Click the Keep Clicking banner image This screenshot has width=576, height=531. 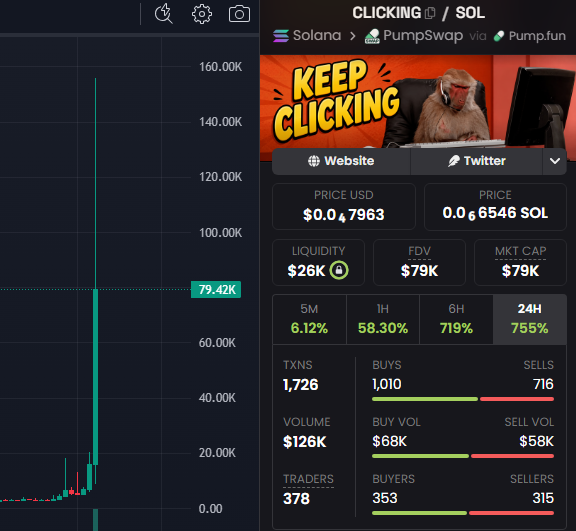pos(418,102)
